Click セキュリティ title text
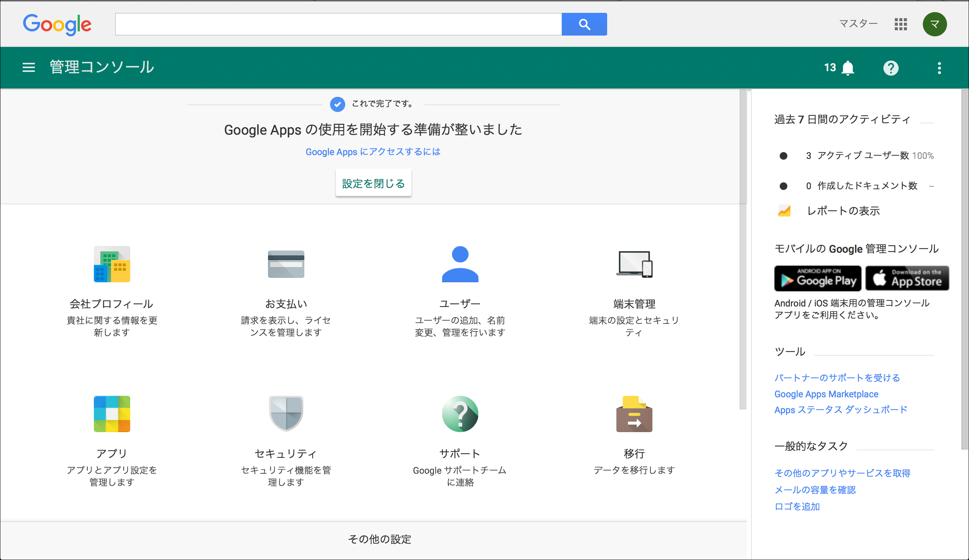 click(x=286, y=454)
